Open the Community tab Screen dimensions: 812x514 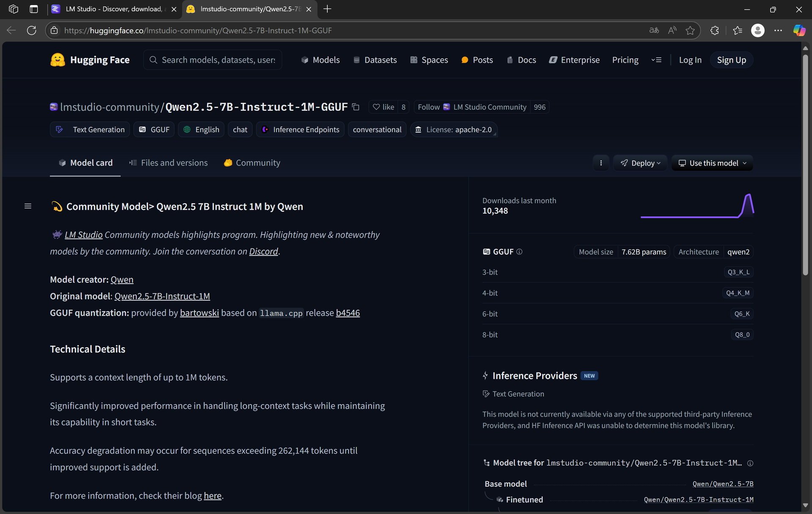252,163
